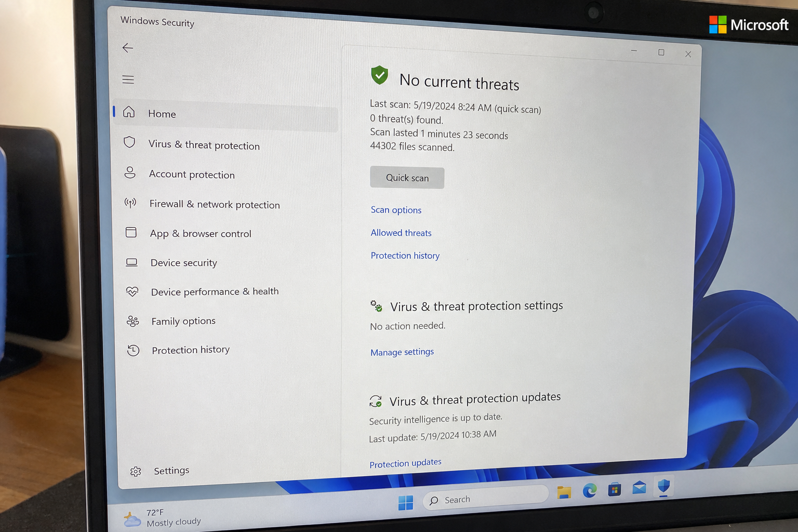Open the Scan options link
798x532 pixels.
point(396,210)
